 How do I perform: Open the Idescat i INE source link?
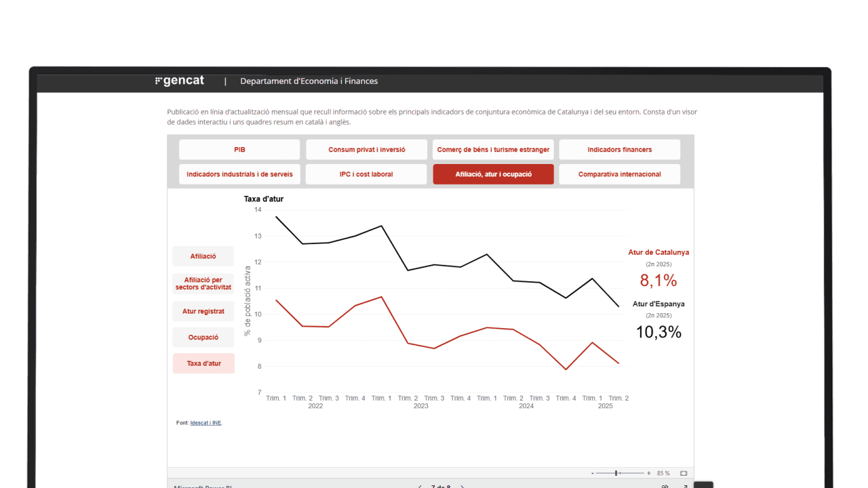click(x=205, y=423)
